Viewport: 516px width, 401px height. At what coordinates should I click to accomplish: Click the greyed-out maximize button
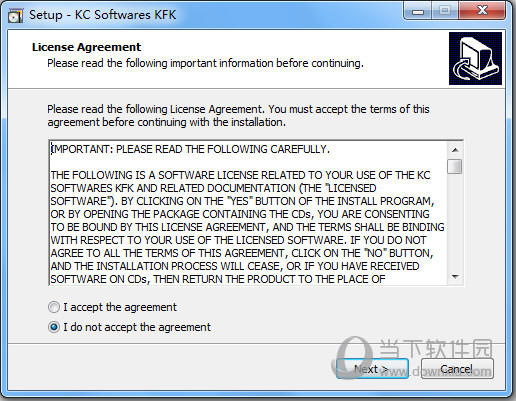click(445, 11)
